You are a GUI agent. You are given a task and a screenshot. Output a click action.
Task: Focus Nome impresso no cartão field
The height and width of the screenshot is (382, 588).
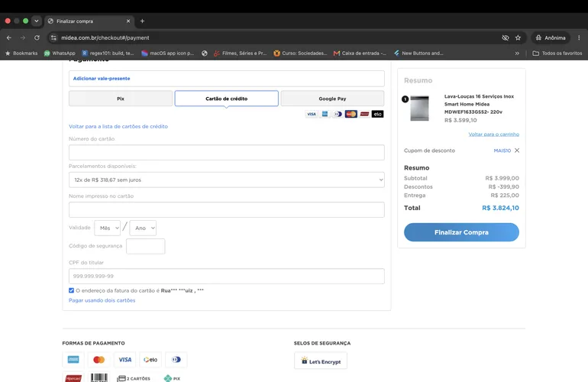pyautogui.click(x=227, y=210)
